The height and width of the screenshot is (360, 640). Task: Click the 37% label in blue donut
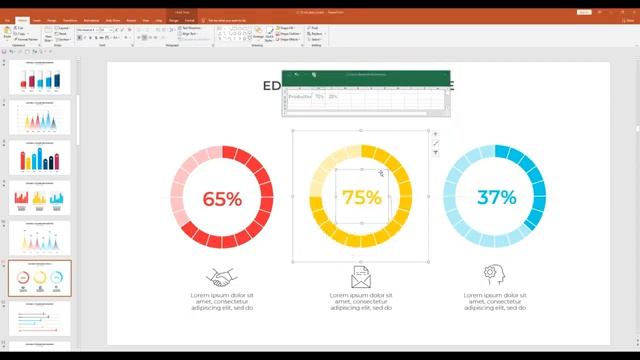coord(497,198)
